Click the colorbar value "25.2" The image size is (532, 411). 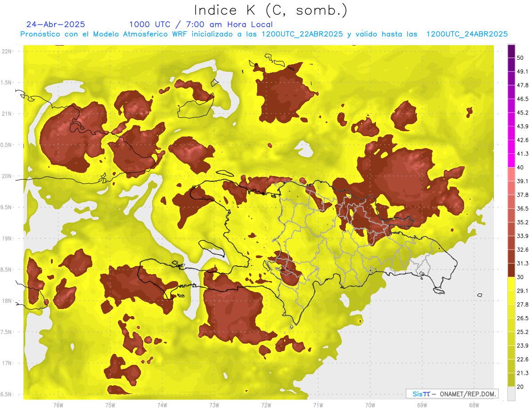(522, 332)
